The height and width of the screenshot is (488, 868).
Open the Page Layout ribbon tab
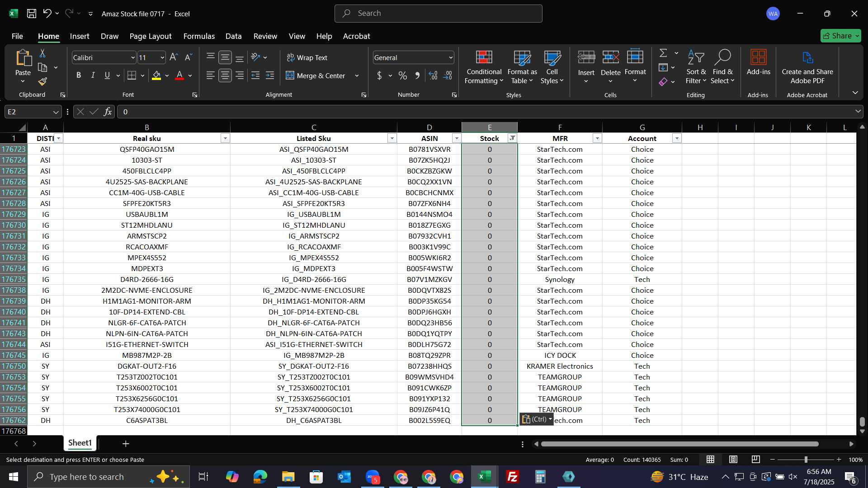point(151,36)
